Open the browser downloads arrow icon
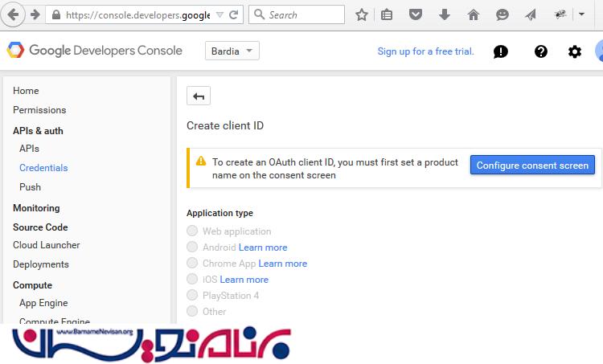The width and height of the screenshot is (603, 364). click(x=445, y=14)
